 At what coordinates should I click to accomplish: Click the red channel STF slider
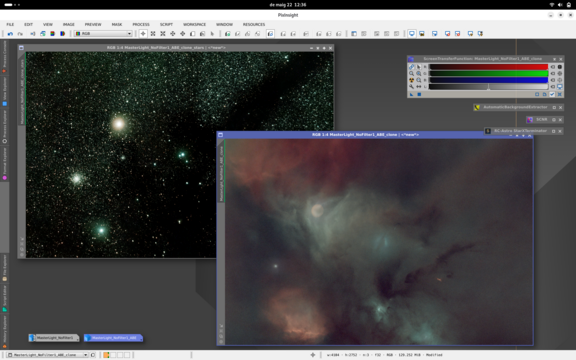coord(489,67)
